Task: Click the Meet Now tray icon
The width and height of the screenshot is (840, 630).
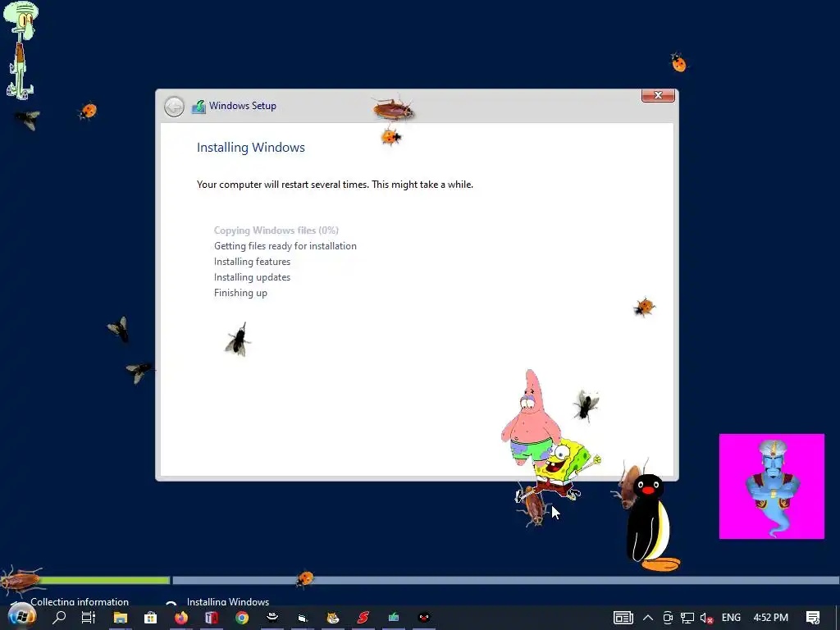Action: [668, 618]
